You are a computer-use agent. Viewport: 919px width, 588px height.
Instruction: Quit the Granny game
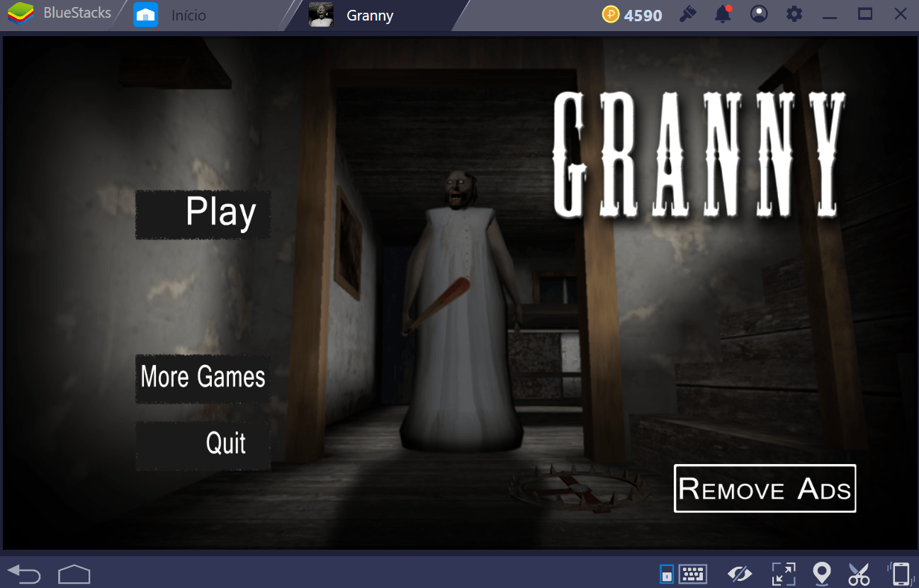pos(203,446)
